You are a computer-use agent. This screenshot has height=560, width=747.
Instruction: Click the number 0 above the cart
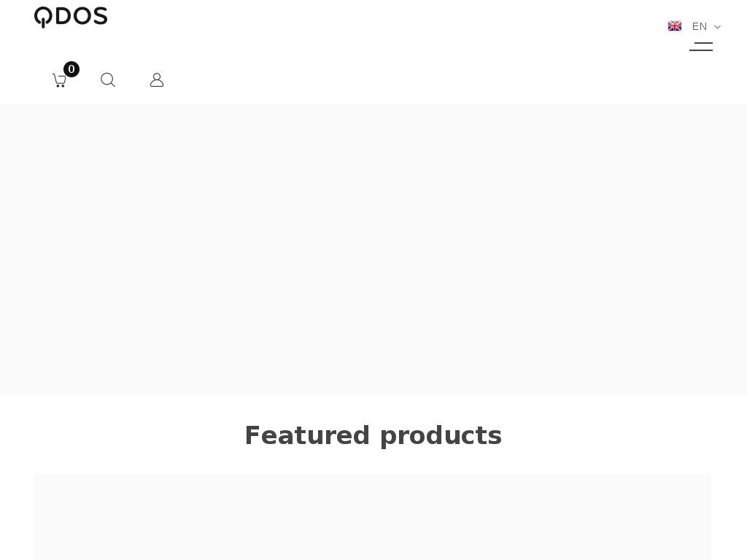71,69
